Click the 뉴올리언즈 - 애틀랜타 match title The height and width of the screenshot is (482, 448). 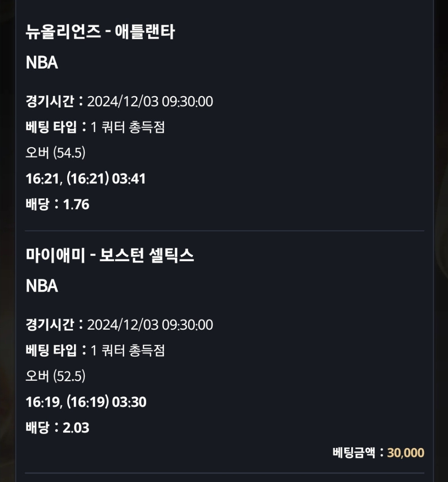(x=100, y=33)
